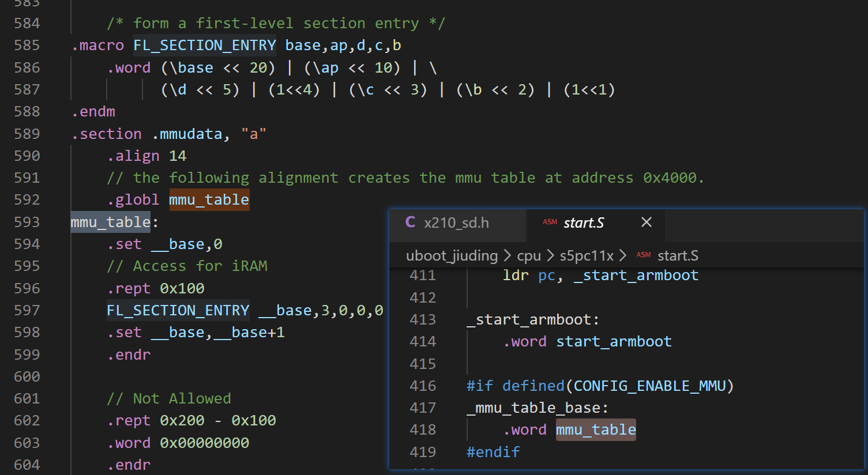The image size is (868, 475).
Task: Click .align 14 directive
Action: pos(146,156)
